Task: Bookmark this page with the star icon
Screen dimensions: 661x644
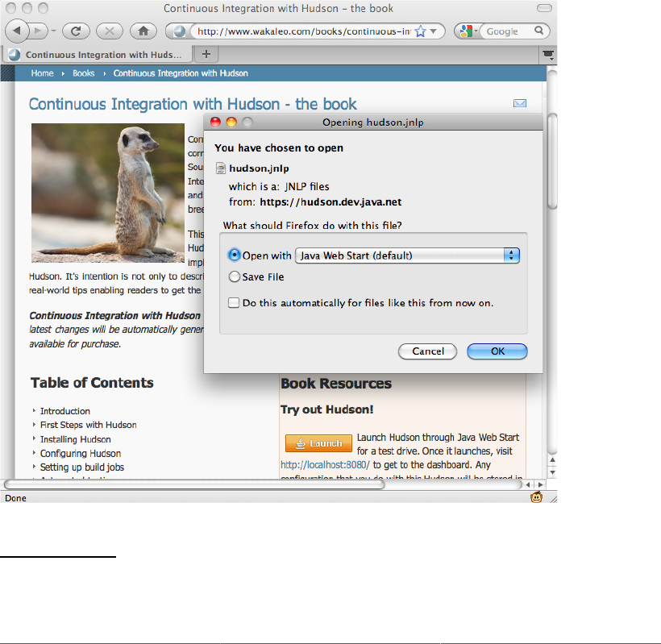Action: 420,31
